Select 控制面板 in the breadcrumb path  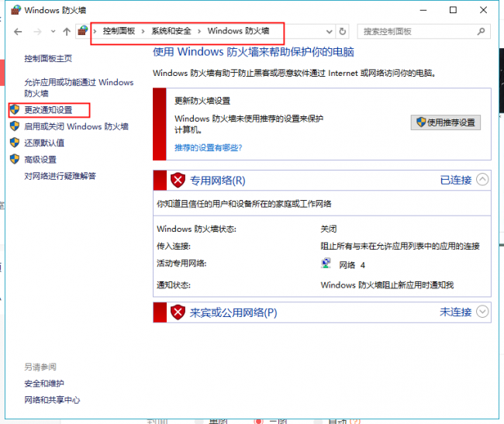pyautogui.click(x=119, y=31)
